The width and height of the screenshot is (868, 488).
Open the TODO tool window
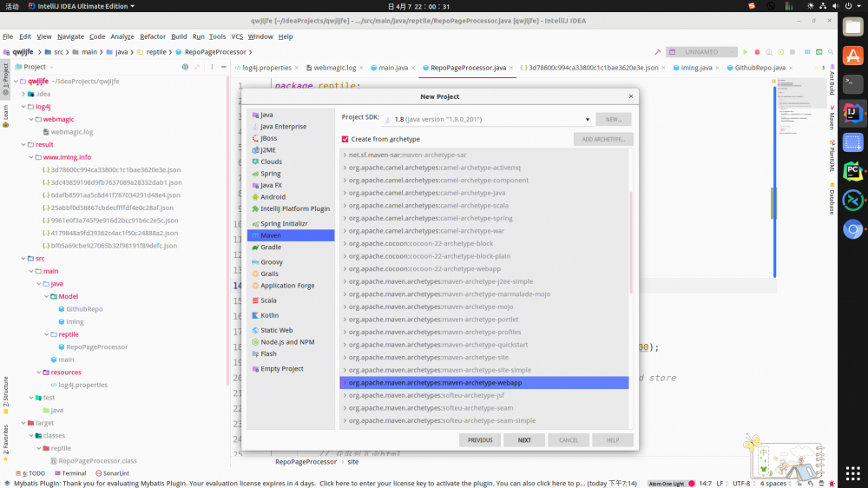[30, 473]
